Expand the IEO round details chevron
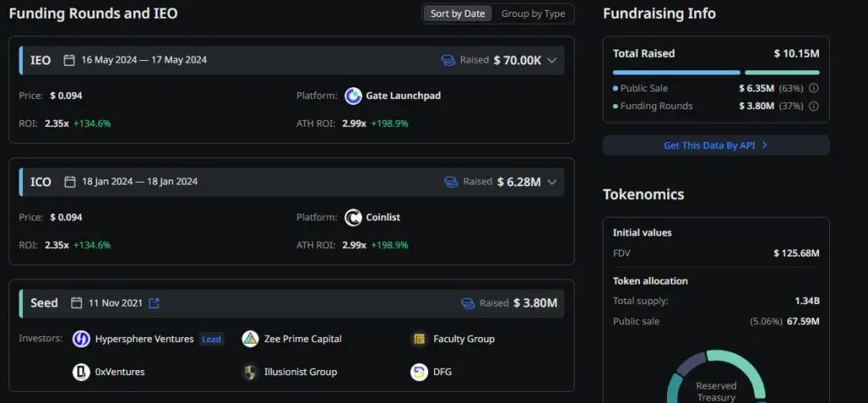The height and width of the screenshot is (403, 868). coord(552,60)
